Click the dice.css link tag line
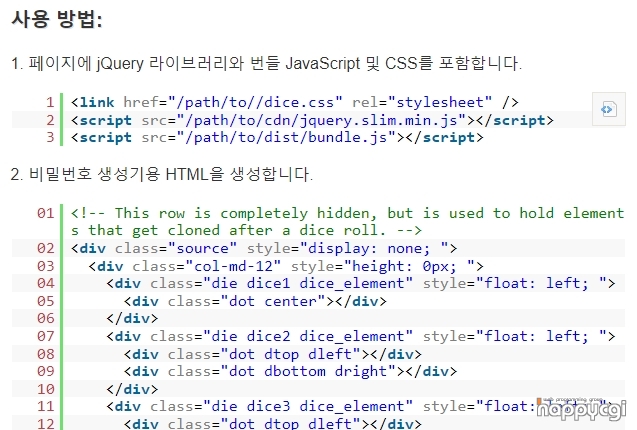 [x=295, y=102]
